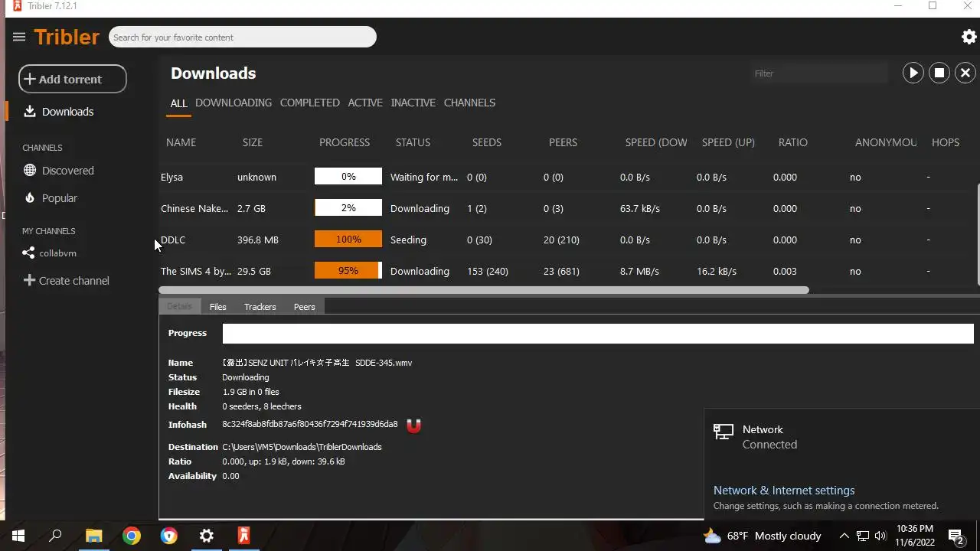This screenshot has width=980, height=551.
Task: Sort downloads by STATUS column header
Action: (x=413, y=142)
